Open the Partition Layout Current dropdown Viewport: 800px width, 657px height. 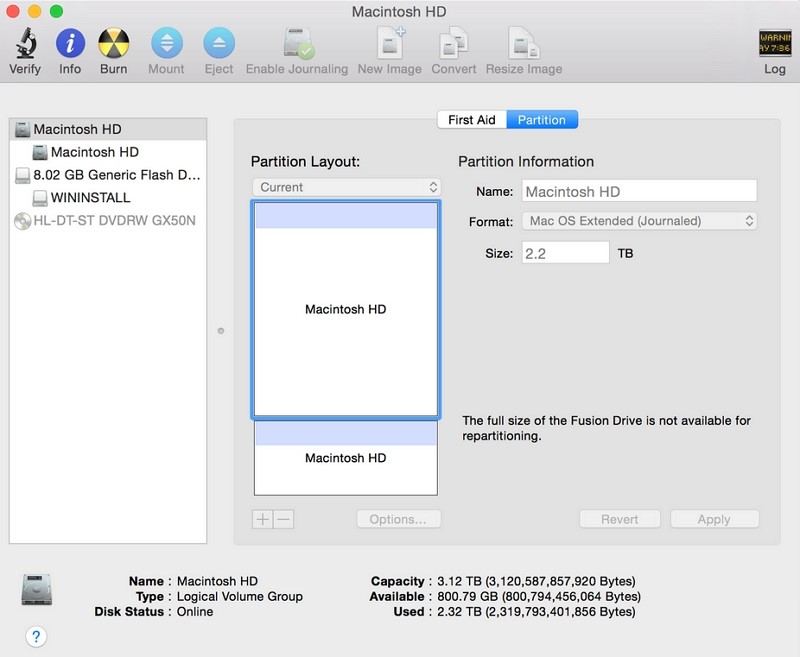coord(346,187)
